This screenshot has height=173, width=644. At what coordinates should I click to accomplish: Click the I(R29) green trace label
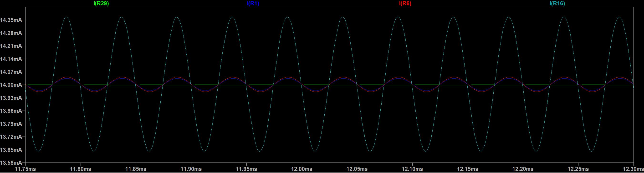[101, 4]
